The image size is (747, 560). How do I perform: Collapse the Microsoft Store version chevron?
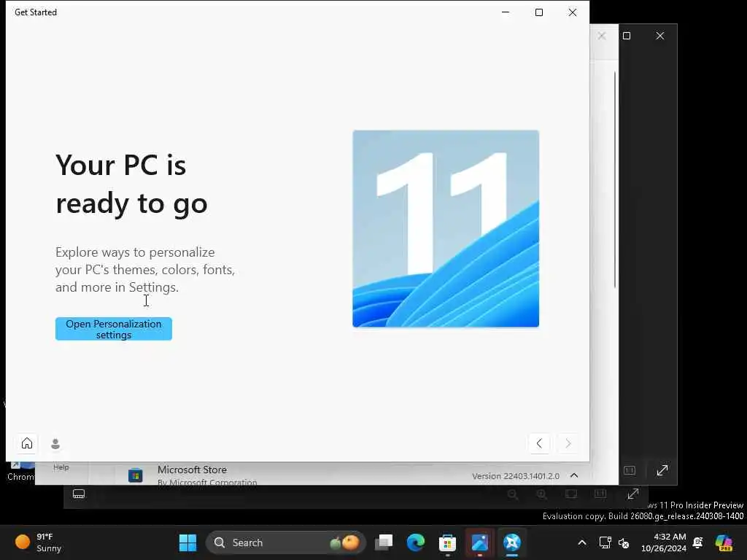click(575, 475)
